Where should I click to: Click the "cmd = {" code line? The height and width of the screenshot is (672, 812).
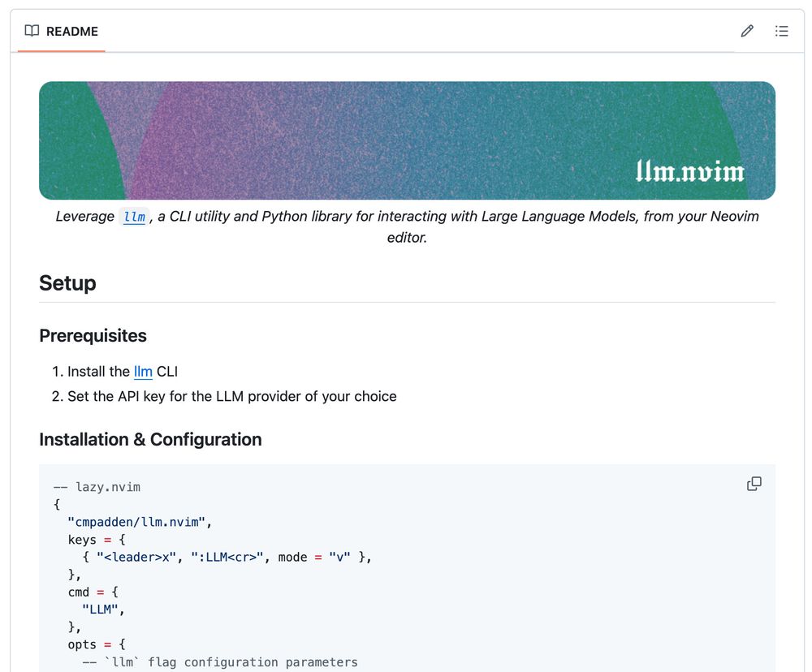click(93, 592)
